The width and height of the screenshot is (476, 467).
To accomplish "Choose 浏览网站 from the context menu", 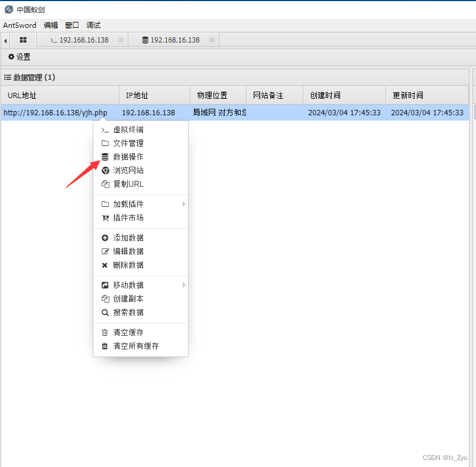I will click(x=141, y=170).
